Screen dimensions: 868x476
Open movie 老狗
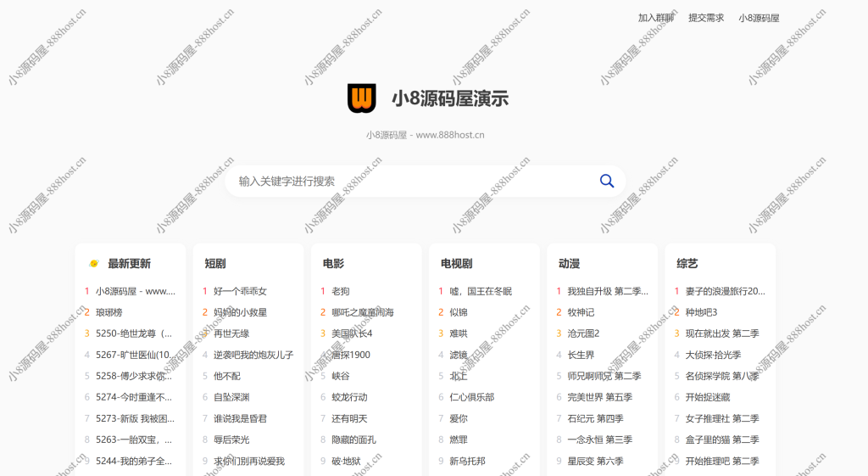(x=341, y=291)
